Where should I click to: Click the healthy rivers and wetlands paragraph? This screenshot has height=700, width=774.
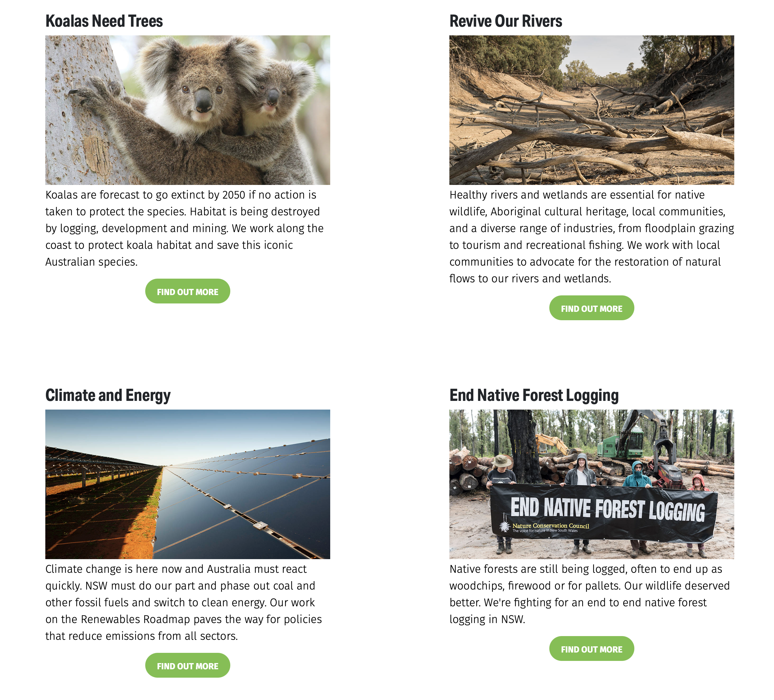pos(592,237)
